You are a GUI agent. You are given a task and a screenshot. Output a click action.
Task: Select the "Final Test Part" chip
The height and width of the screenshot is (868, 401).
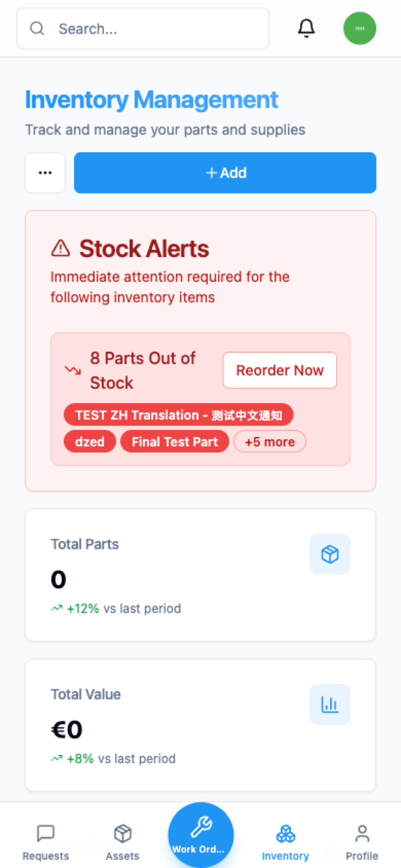[174, 441]
